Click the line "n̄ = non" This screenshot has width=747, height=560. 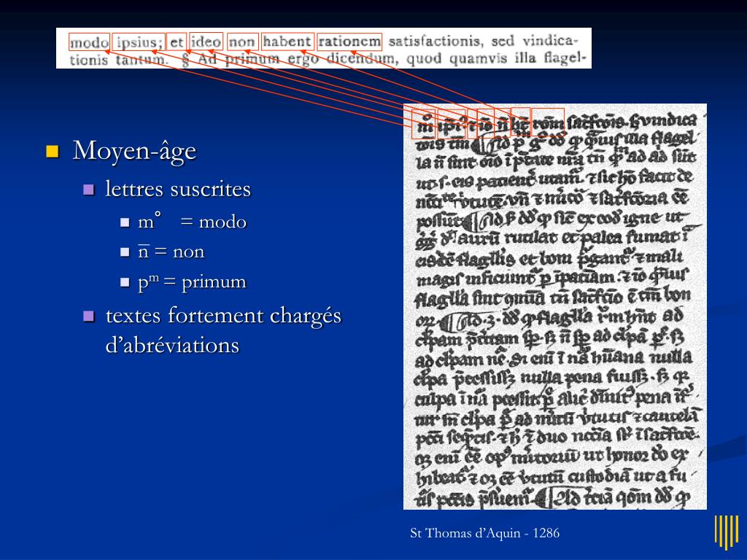click(x=171, y=251)
